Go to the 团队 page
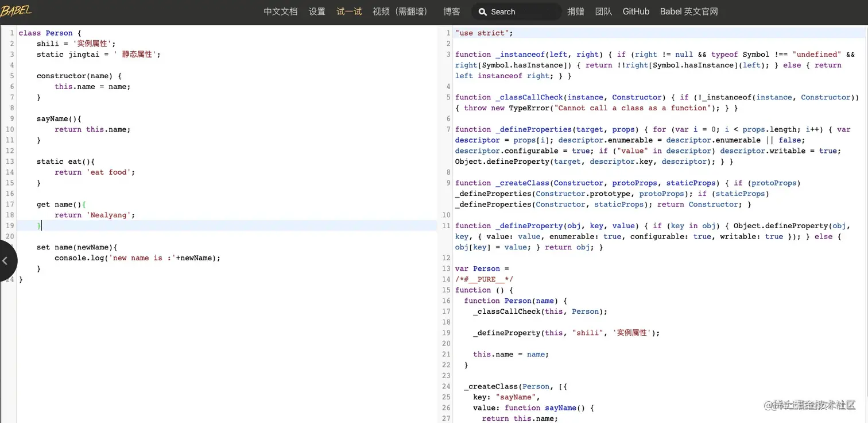This screenshot has height=423, width=868. (603, 11)
